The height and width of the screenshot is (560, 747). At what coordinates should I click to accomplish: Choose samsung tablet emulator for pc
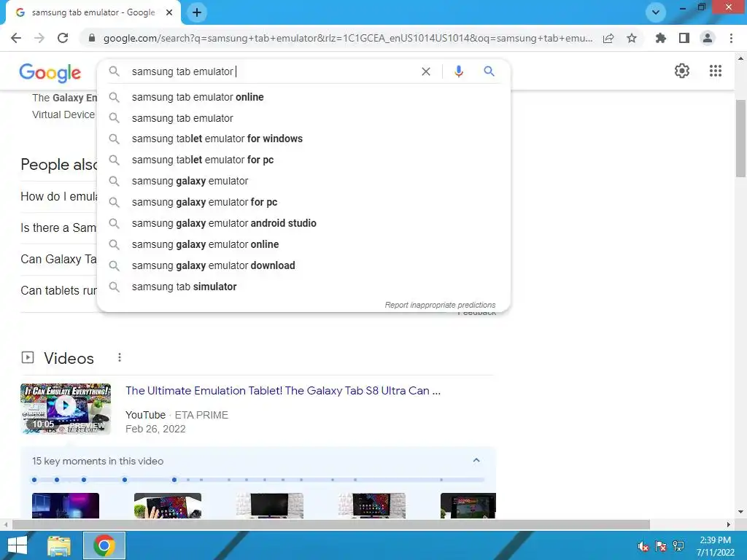coord(303,160)
